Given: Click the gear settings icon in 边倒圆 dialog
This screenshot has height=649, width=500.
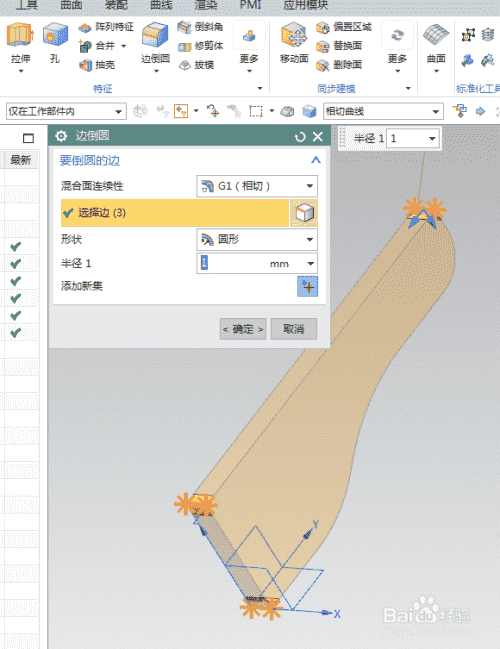Looking at the screenshot, I should click(61, 136).
